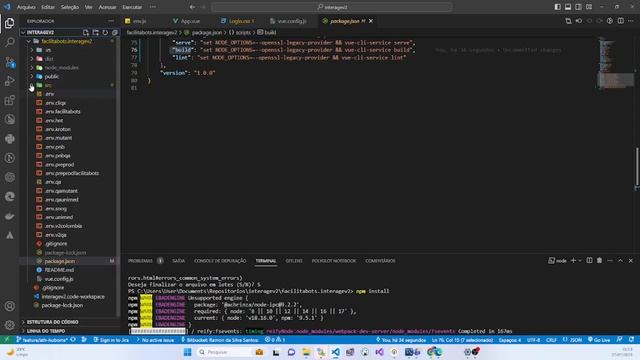
Task: Switch to the PROBLEMAS panel tab
Action: pos(140,260)
